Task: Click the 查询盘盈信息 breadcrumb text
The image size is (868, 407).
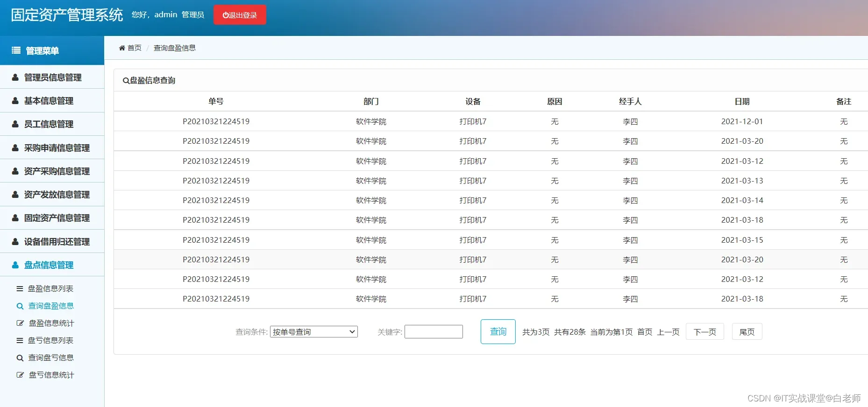Action: pos(175,48)
